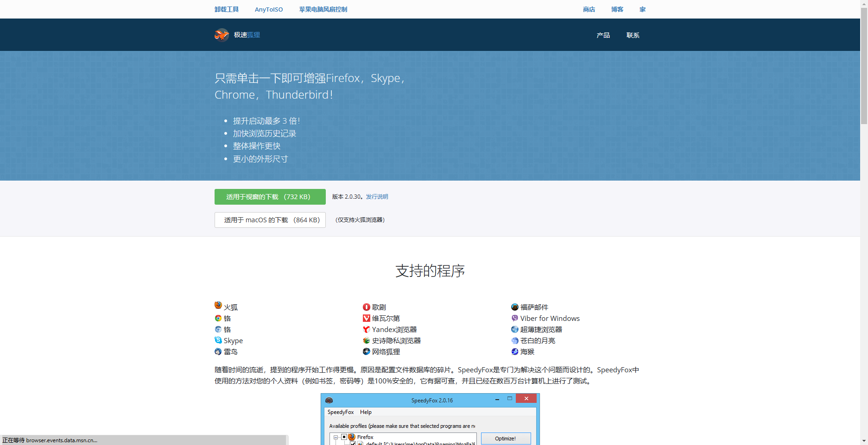Click the bullet text 整体操作更快
Image resolution: width=868 pixels, height=445 pixels.
coord(257,146)
